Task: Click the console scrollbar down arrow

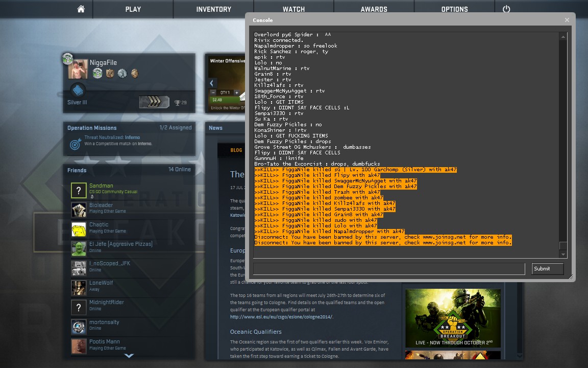Action: pos(563,254)
